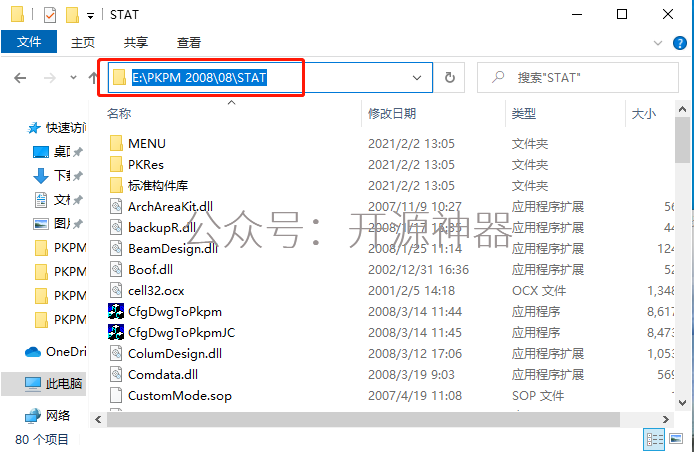The image size is (694, 452).
Task: Go forward with the forward arrow
Action: (x=50, y=78)
